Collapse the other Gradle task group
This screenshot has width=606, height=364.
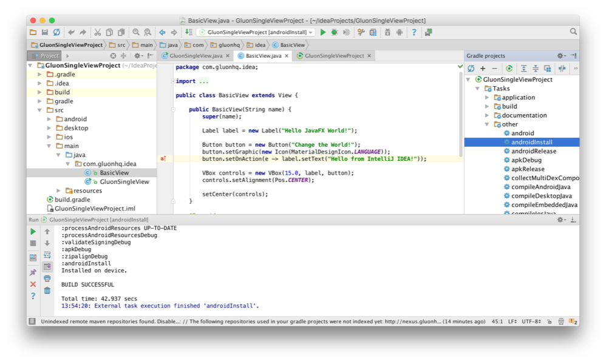tap(487, 124)
